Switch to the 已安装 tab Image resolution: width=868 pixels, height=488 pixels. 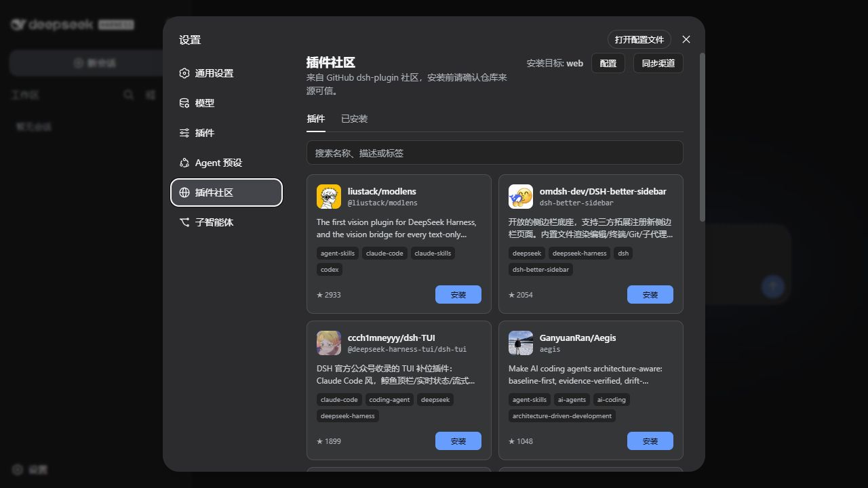click(x=355, y=119)
